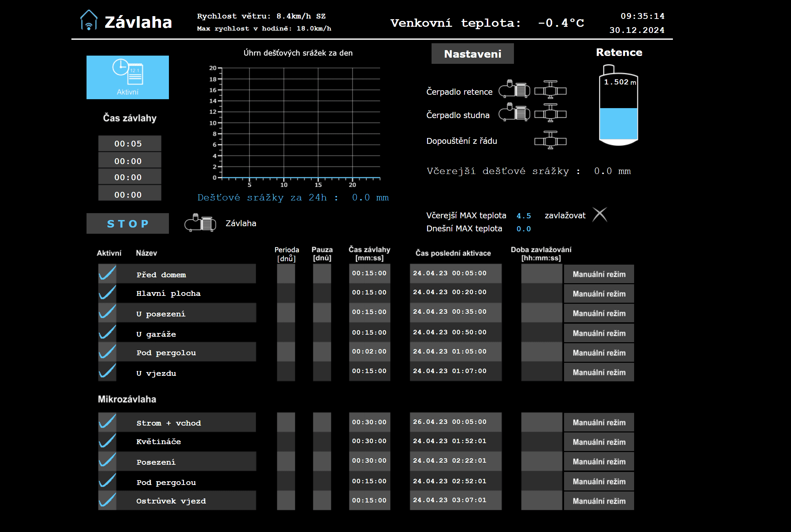
Task: Edit the Před domem Pauza field
Action: point(322,274)
